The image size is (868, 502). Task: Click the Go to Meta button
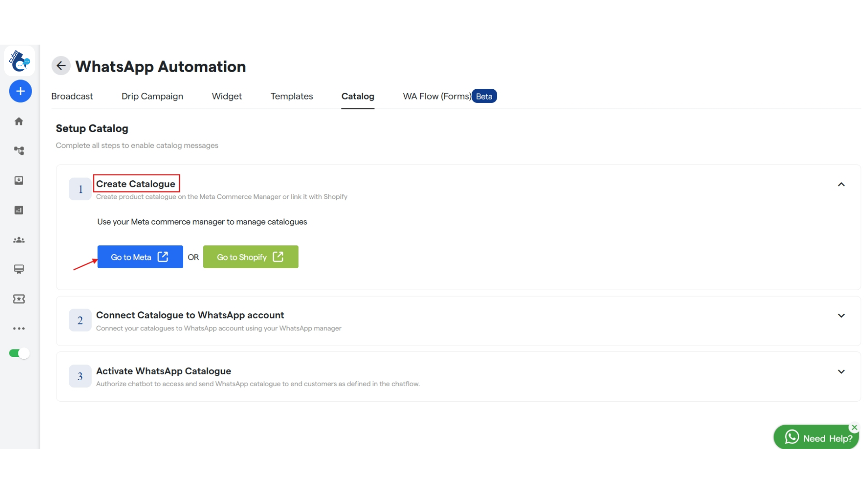[x=140, y=257]
